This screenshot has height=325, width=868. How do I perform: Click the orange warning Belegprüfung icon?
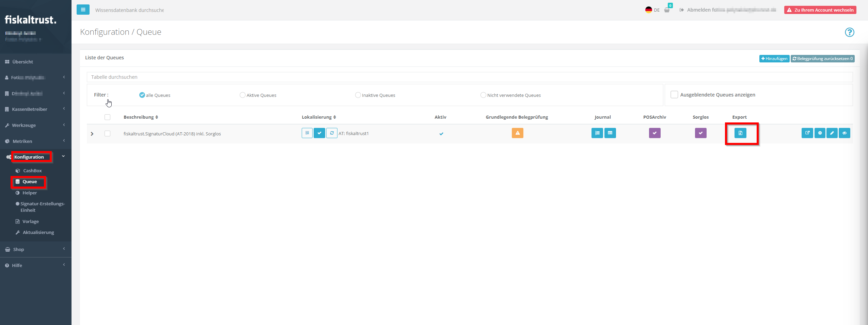pyautogui.click(x=517, y=133)
